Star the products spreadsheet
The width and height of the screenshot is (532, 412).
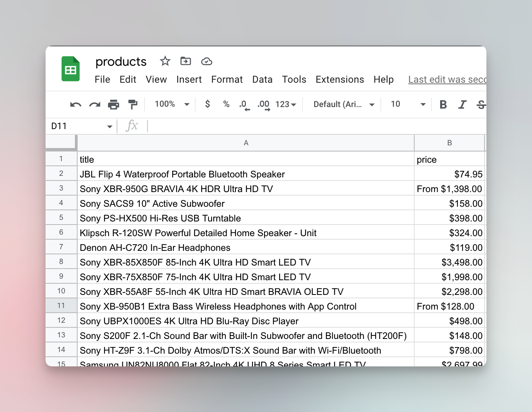click(165, 61)
